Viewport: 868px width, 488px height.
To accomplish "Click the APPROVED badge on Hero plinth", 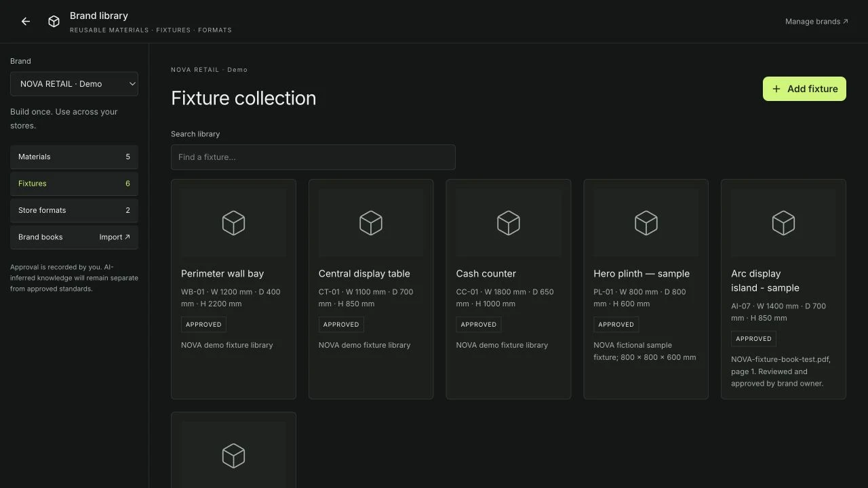I will [616, 325].
